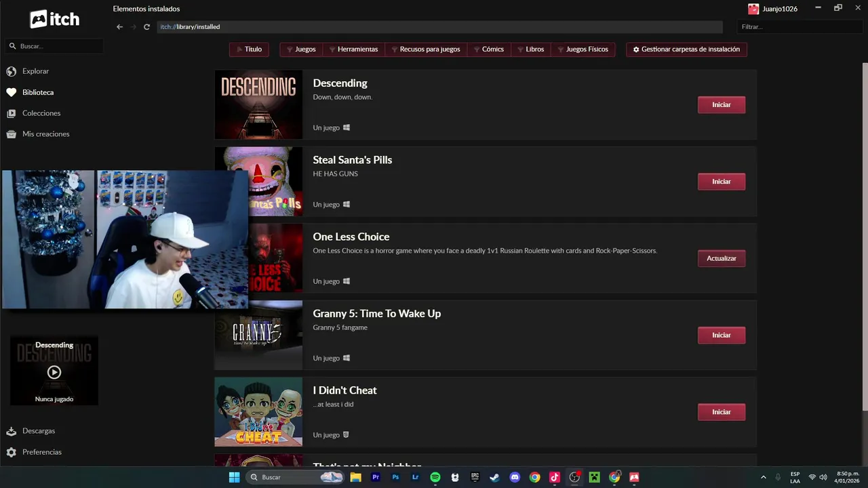Click the HTML5 icon on I Didn't Cheat row
Image resolution: width=868 pixels, height=488 pixels.
click(x=347, y=434)
